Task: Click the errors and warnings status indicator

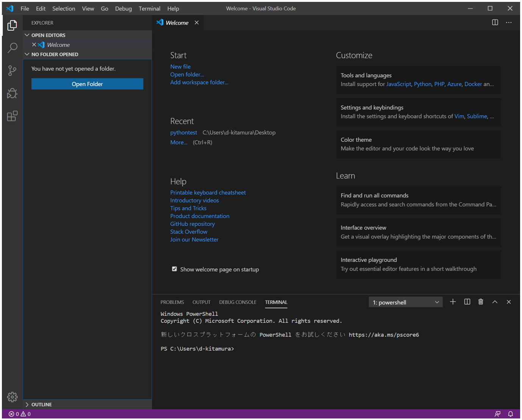Action: (20, 414)
